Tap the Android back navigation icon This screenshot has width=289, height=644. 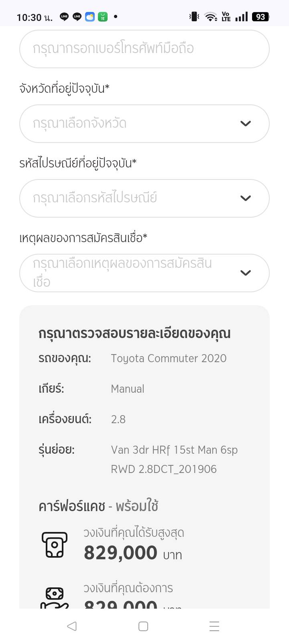72,626
